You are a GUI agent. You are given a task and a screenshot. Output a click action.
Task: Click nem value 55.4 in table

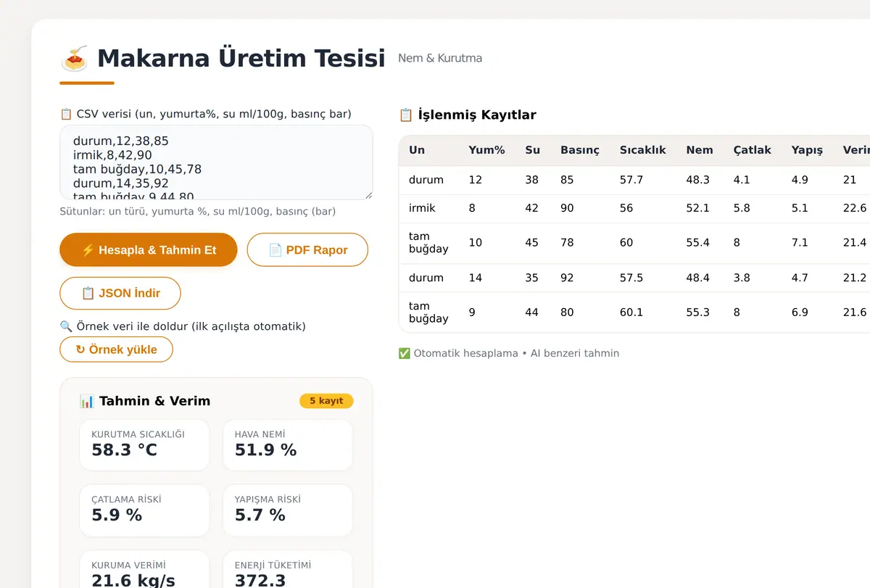point(698,243)
